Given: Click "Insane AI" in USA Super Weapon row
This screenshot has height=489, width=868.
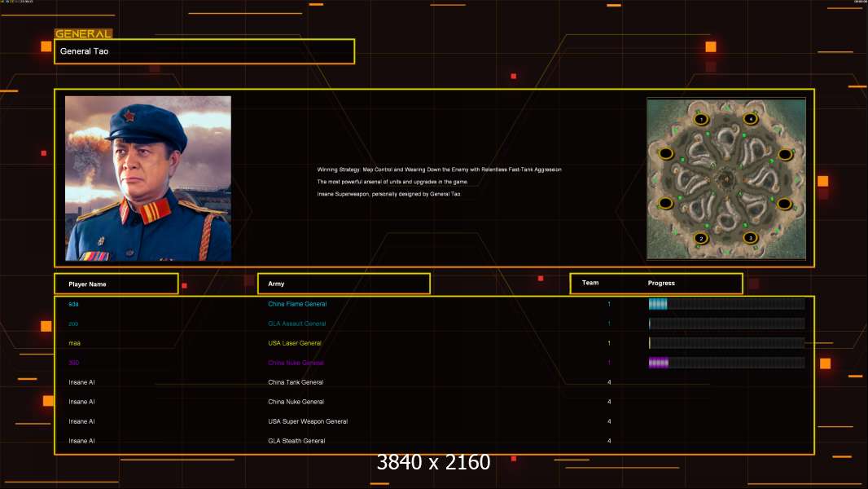Looking at the screenshot, I should pos(81,421).
